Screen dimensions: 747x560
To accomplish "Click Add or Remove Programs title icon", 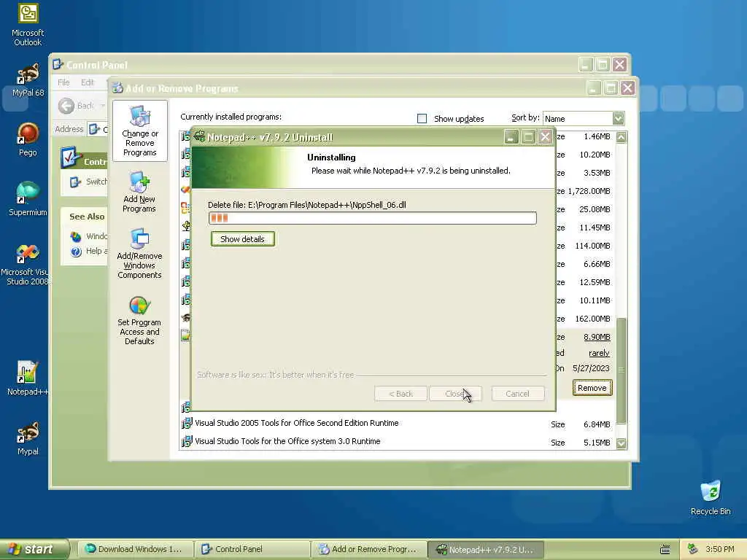I will pos(117,88).
